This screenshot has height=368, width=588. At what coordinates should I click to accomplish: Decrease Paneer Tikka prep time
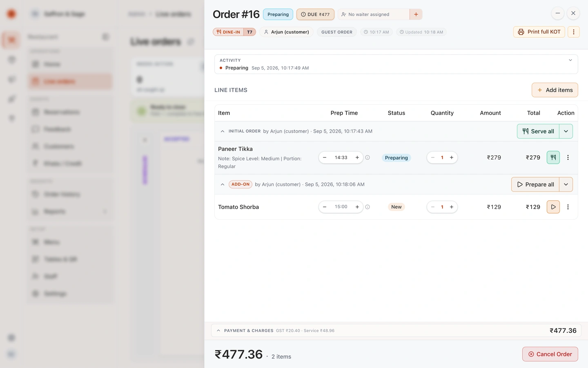[x=325, y=157]
